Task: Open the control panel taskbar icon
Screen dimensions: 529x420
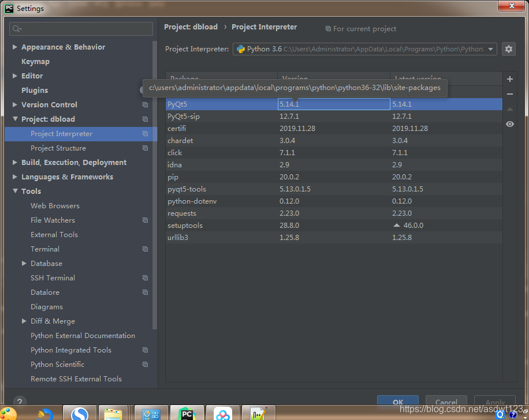Action: 151,413
